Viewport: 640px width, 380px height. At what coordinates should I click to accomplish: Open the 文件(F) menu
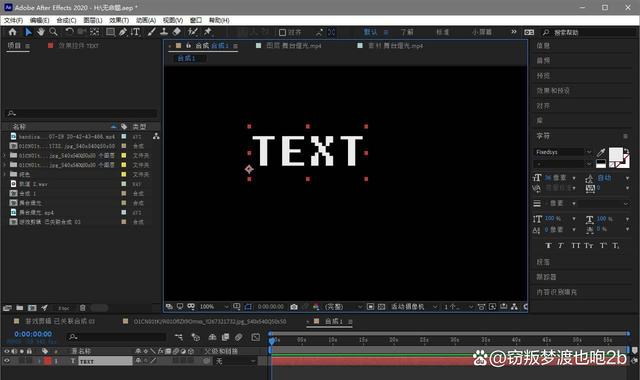13,20
